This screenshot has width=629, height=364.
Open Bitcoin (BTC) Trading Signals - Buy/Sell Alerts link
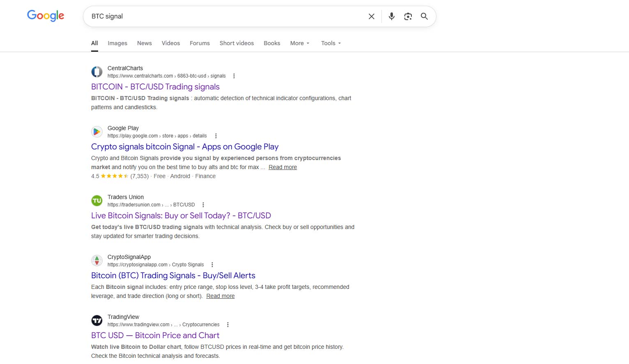(x=173, y=275)
